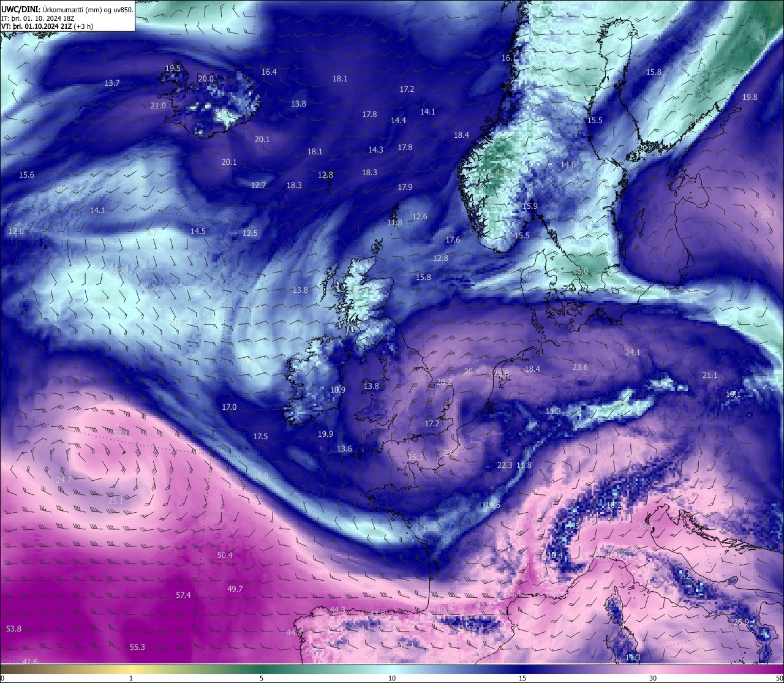Click the 55.3 value on the map
Image resolution: width=784 pixels, height=683 pixels.
pos(137,647)
